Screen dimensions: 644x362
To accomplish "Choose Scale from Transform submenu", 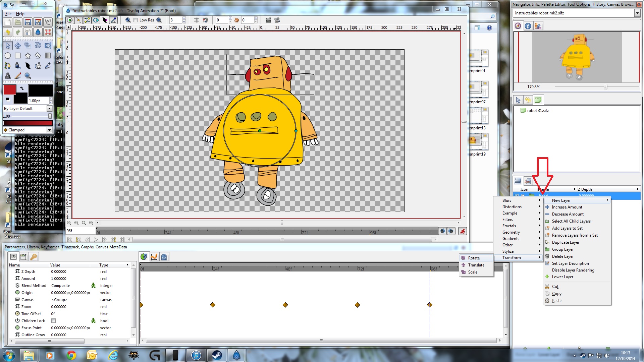I will pos(476,272).
